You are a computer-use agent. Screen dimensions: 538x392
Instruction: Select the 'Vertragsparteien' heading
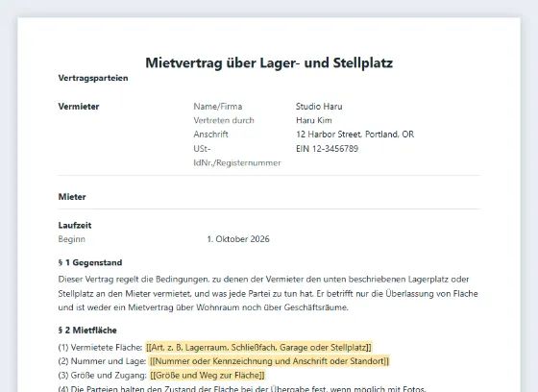[x=93, y=78]
